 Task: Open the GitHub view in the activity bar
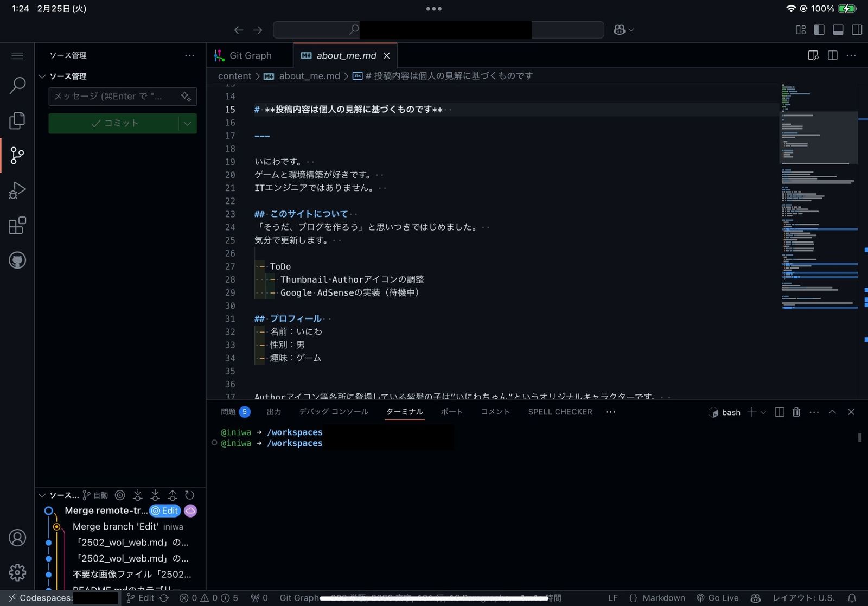tap(17, 260)
